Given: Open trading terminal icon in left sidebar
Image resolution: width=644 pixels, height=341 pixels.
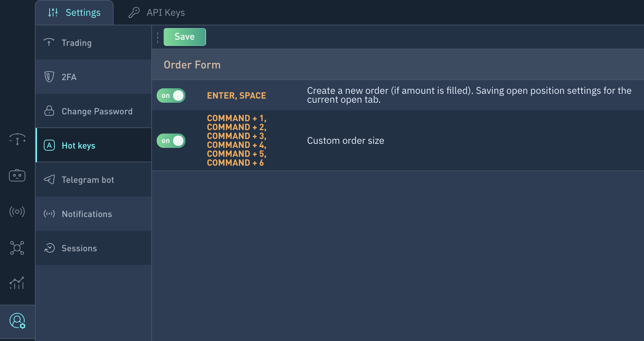Looking at the screenshot, I should [x=17, y=139].
